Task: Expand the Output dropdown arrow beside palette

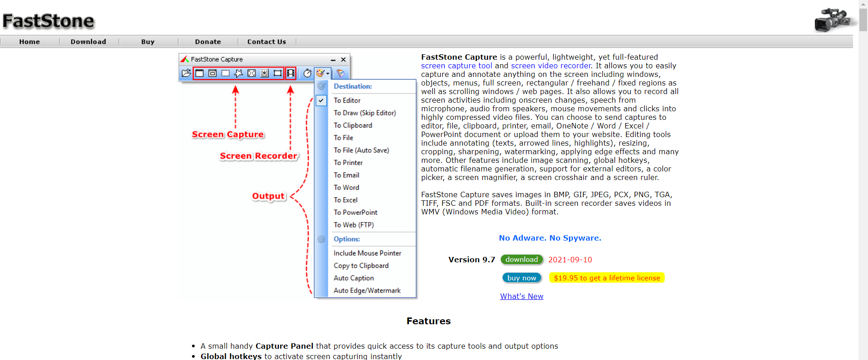Action: click(x=328, y=73)
